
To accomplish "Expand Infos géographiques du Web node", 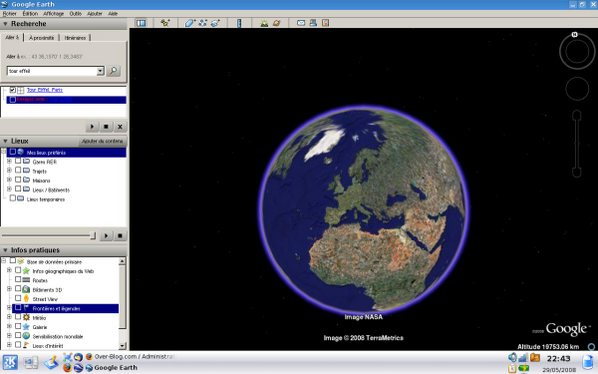I will pos(9,270).
